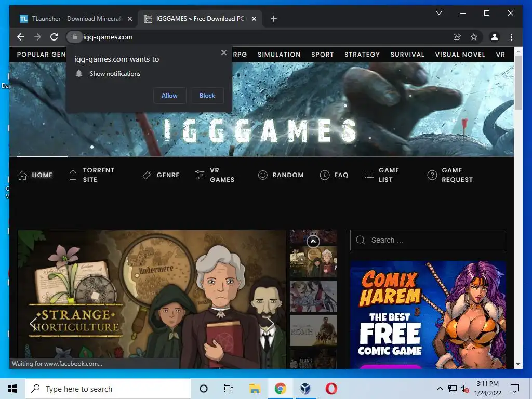Click the RANDOM smiley icon
Image resolution: width=532 pixels, height=399 pixels.
262,175
